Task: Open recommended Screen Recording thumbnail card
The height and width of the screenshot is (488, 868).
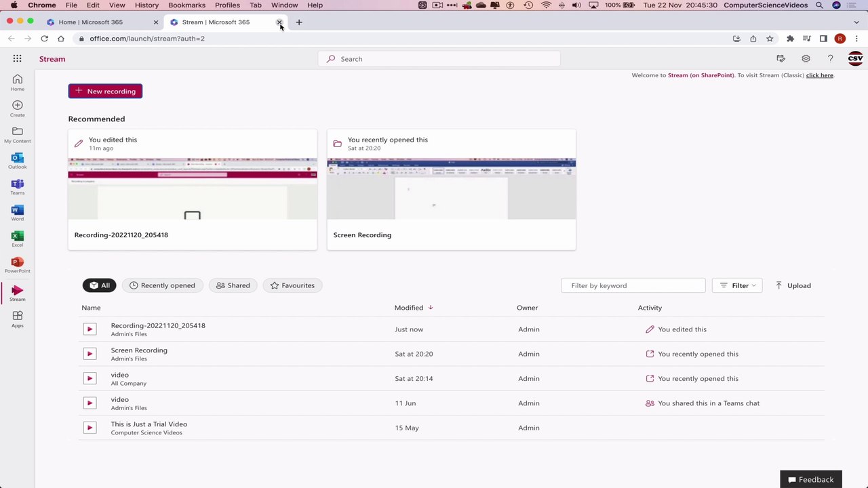Action: (452, 190)
